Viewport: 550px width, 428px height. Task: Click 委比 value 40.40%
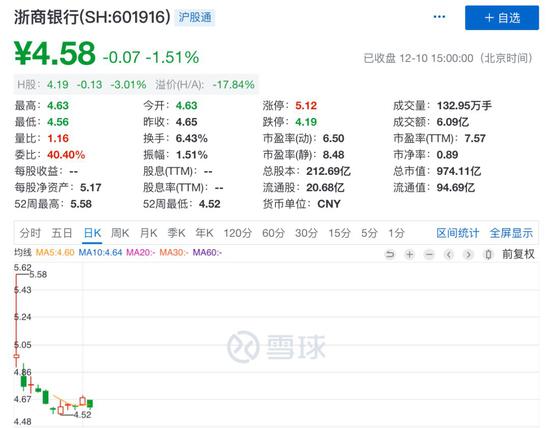click(x=66, y=155)
